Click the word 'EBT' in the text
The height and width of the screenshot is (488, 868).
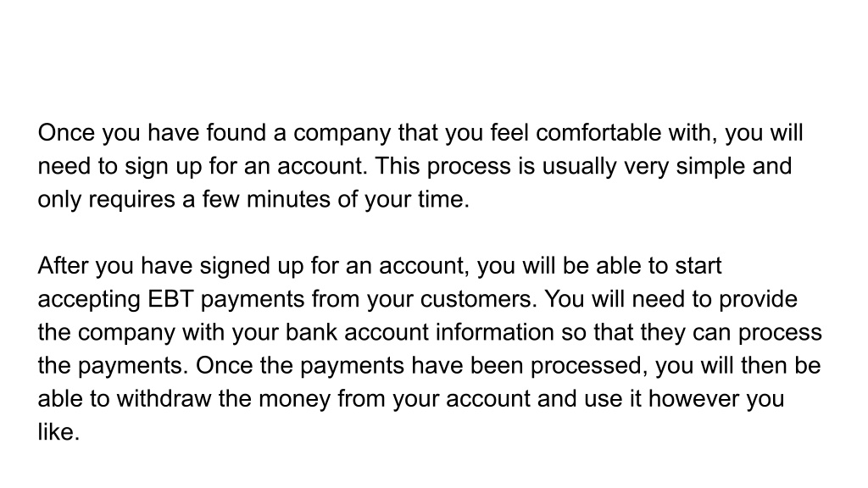coord(170,299)
